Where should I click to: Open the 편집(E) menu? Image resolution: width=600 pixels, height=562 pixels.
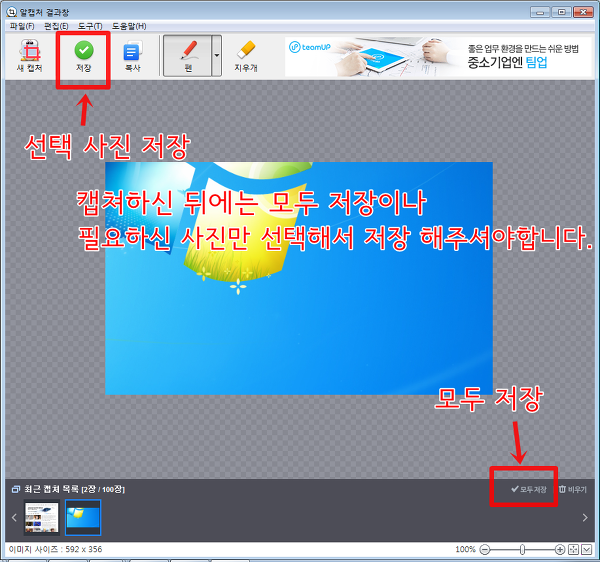(x=56, y=26)
